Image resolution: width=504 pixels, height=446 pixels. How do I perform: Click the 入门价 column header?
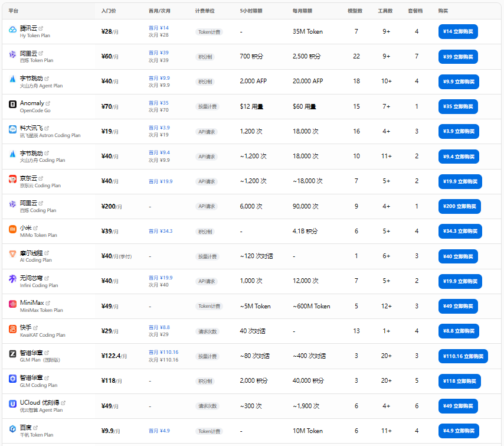pyautogui.click(x=109, y=11)
